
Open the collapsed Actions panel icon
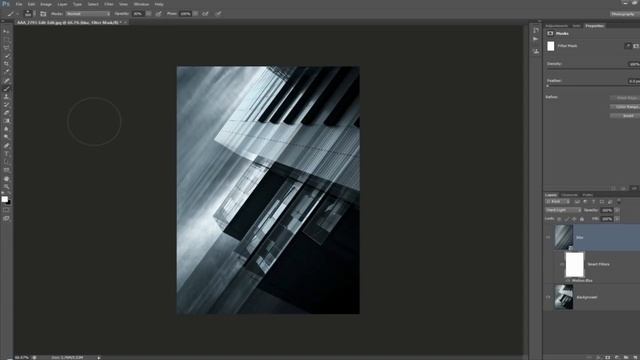(536, 39)
